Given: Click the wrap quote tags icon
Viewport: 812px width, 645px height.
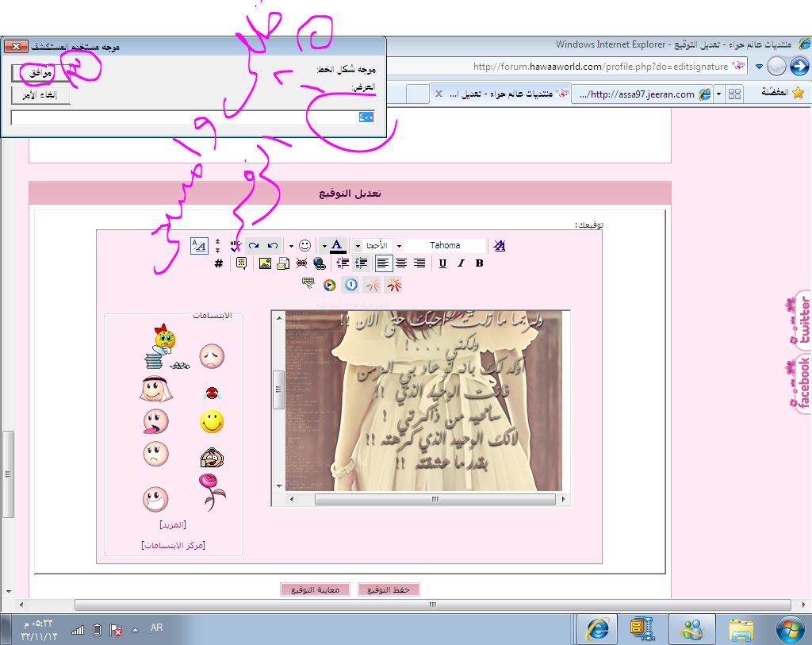Looking at the screenshot, I should [x=241, y=263].
